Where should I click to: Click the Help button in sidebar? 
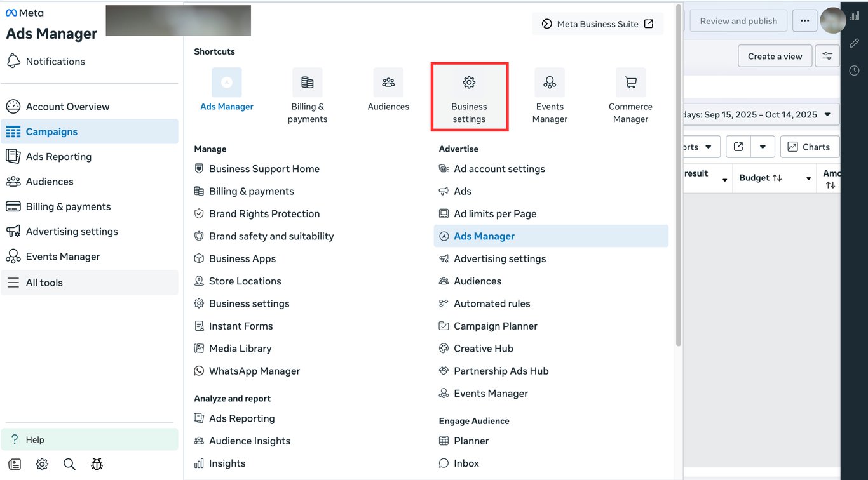click(90, 439)
